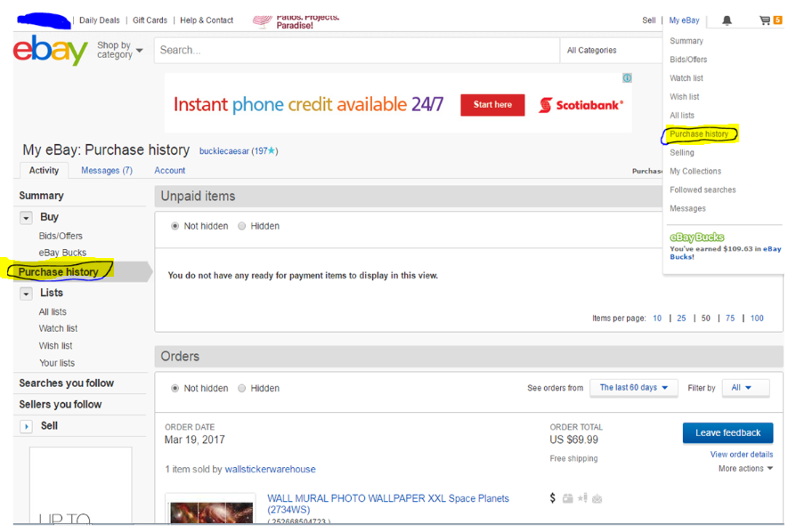
Task: Open Your lists in left sidebar
Action: (x=57, y=363)
